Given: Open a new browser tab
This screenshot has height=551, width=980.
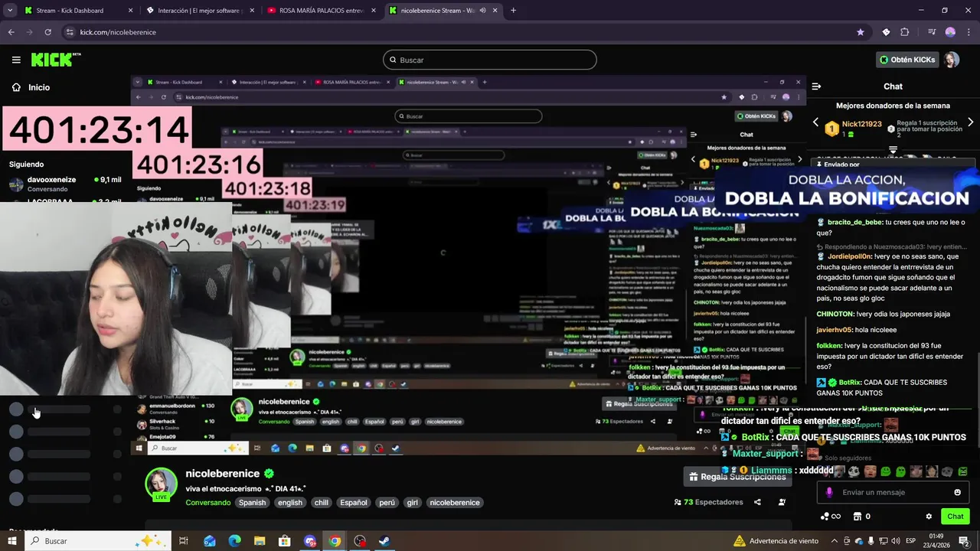Looking at the screenshot, I should [513, 11].
